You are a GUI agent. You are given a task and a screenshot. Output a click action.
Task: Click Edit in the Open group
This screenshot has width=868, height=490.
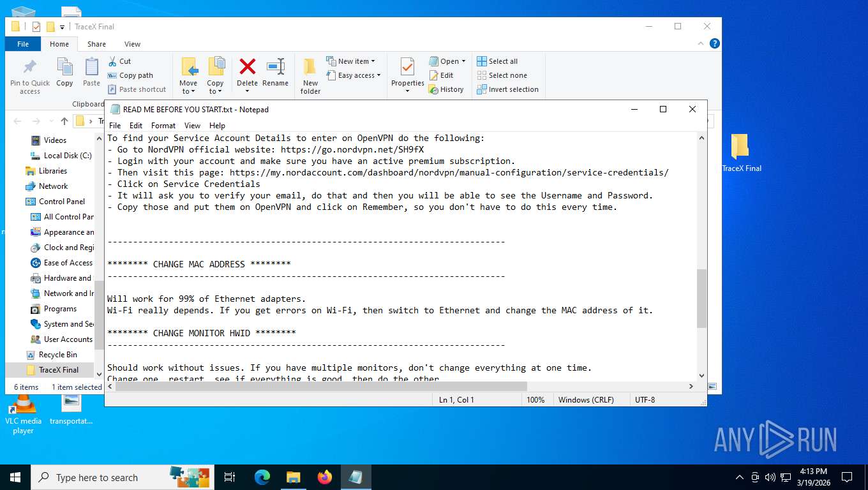[441, 75]
